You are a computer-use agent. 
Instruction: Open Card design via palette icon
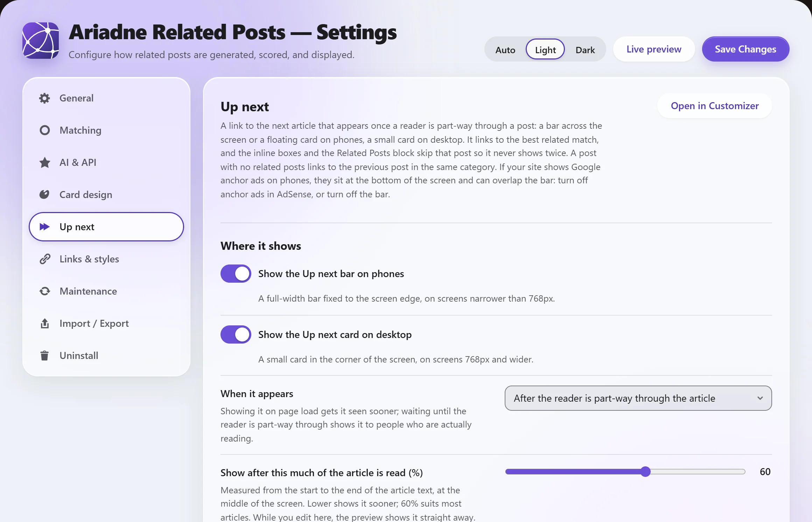tap(44, 195)
